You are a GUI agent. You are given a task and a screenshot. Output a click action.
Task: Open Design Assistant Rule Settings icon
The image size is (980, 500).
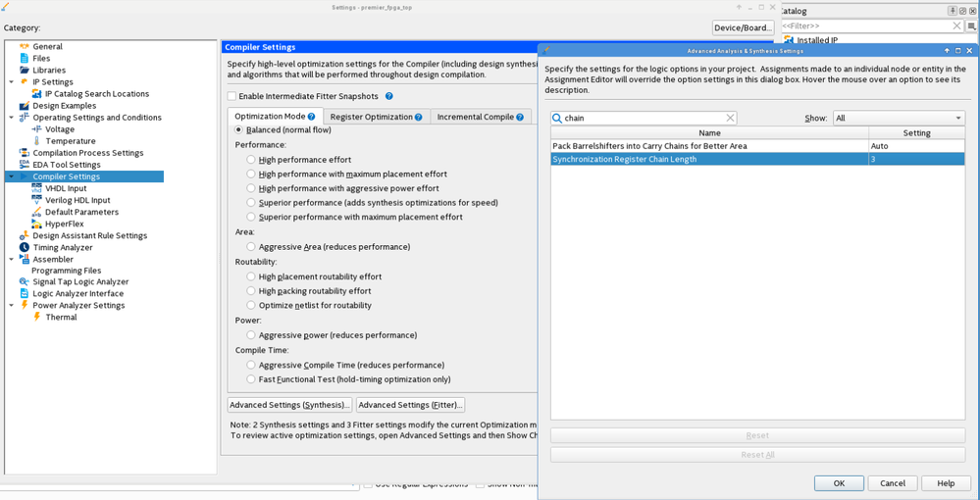pyautogui.click(x=25, y=235)
